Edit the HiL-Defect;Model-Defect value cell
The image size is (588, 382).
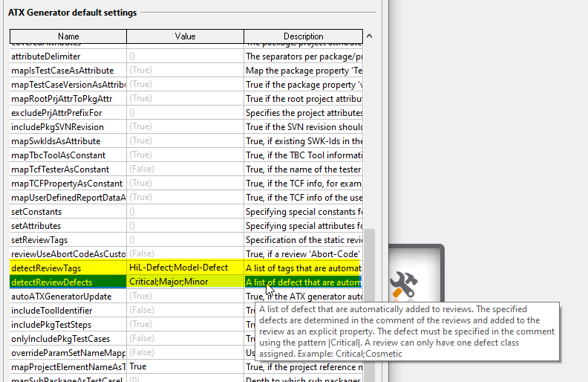click(x=178, y=268)
